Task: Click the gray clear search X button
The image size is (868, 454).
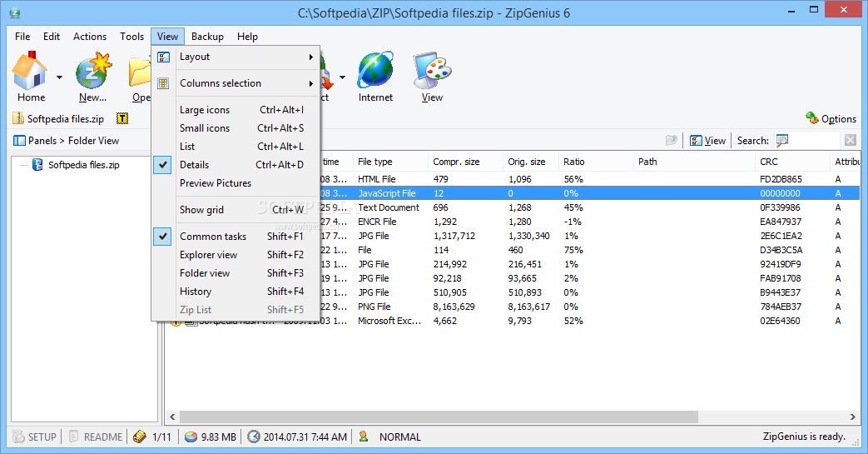Action: (x=851, y=140)
